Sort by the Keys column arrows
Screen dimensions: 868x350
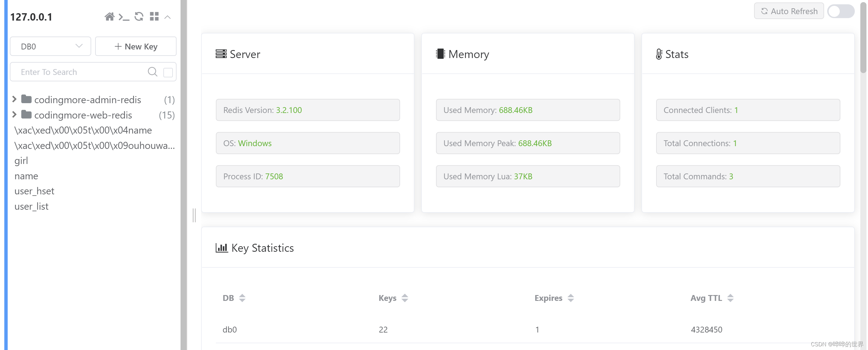pos(404,298)
